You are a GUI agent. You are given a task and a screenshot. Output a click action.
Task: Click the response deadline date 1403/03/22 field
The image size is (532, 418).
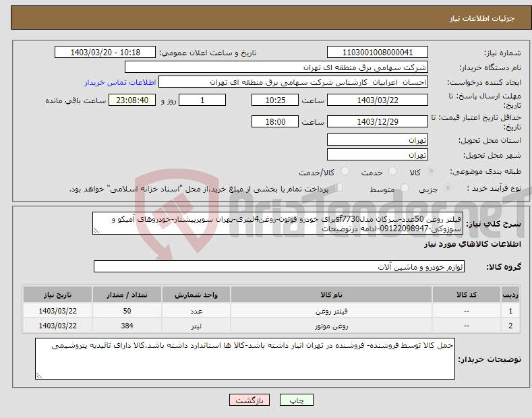point(378,100)
